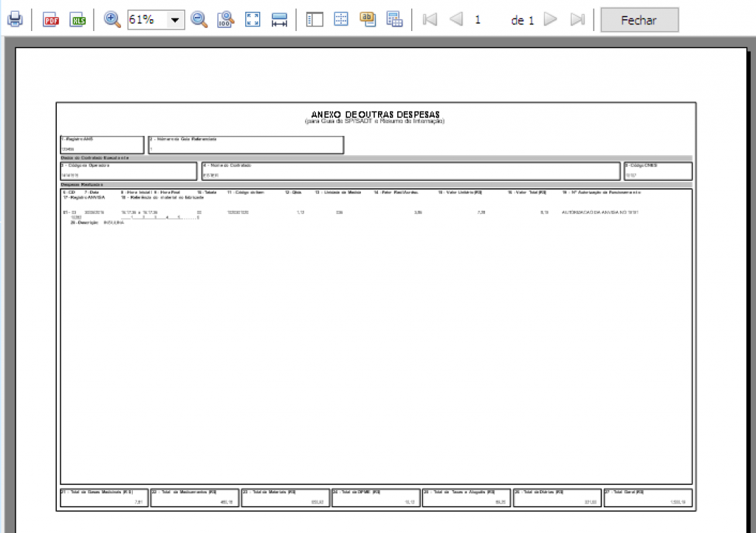The width and height of the screenshot is (756, 533).
Task: Go to the next page
Action: tap(550, 20)
